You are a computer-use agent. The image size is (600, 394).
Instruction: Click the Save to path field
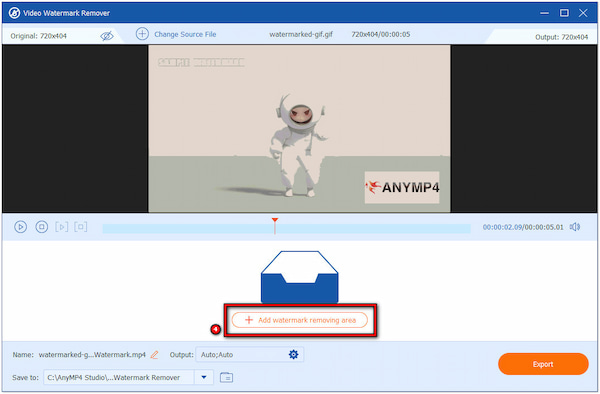(119, 378)
